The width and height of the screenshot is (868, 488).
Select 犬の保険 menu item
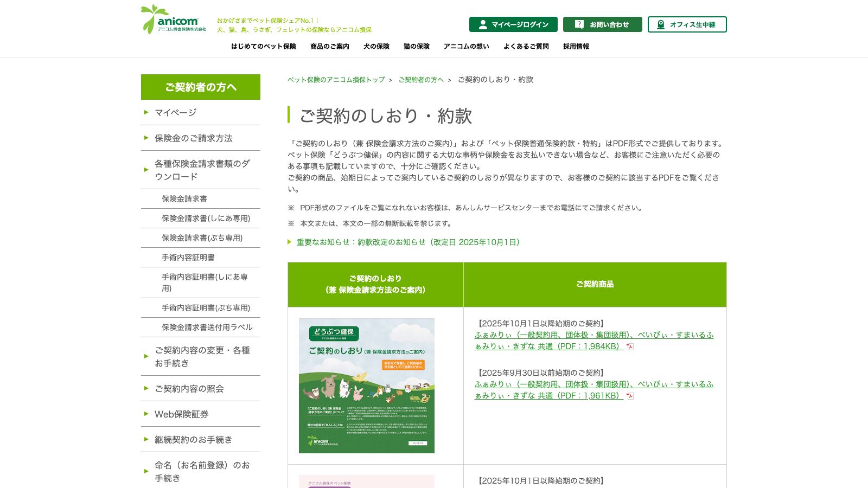coord(376,47)
